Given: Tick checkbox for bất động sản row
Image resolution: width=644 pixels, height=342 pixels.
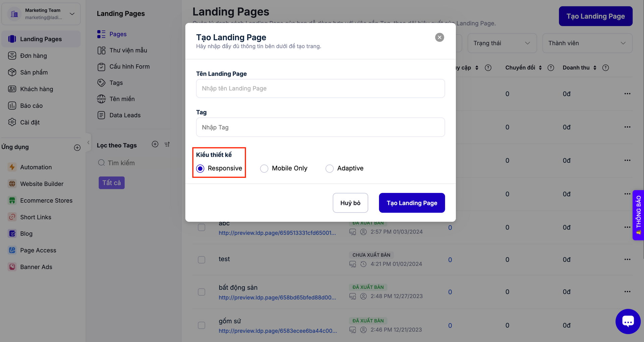Looking at the screenshot, I should click(202, 292).
